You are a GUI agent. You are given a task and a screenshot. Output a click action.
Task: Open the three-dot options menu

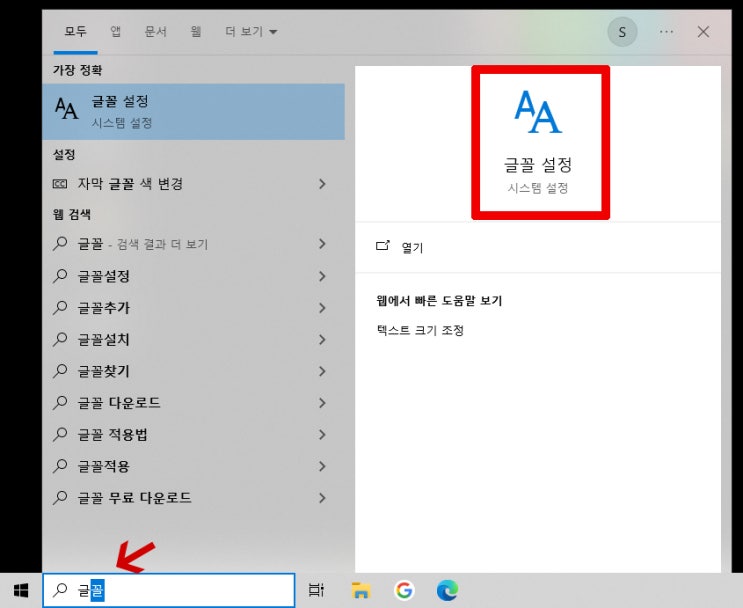click(666, 32)
